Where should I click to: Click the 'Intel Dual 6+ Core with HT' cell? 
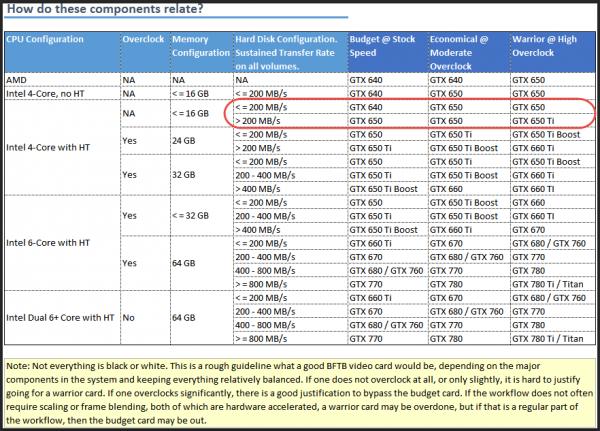(x=60, y=318)
